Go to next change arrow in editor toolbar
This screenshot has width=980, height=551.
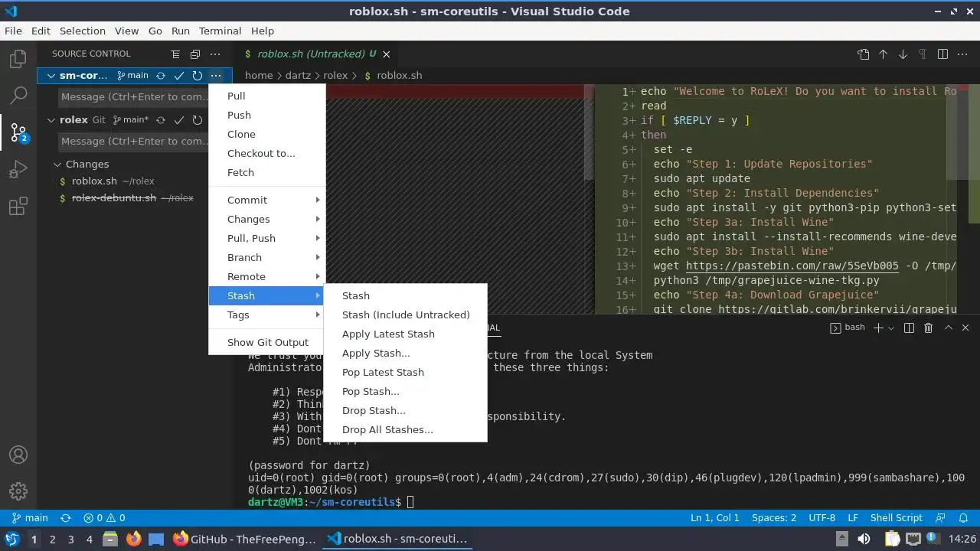coord(903,54)
